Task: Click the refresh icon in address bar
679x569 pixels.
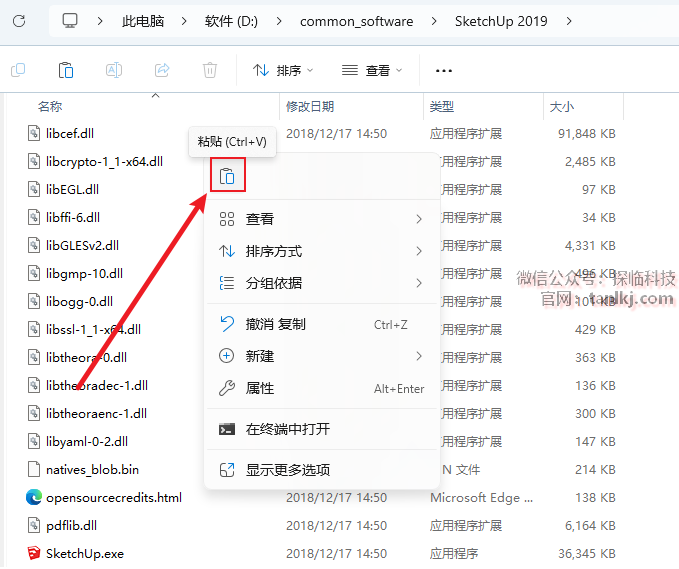Action: (19, 21)
